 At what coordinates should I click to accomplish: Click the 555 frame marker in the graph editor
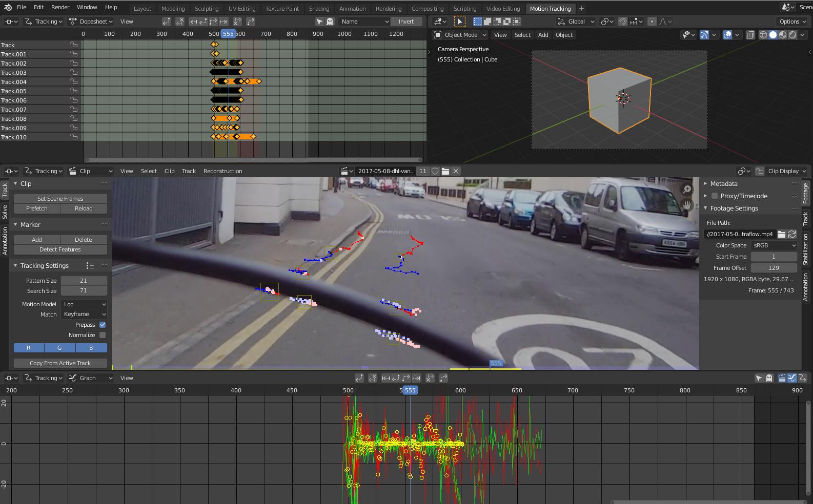click(x=410, y=390)
